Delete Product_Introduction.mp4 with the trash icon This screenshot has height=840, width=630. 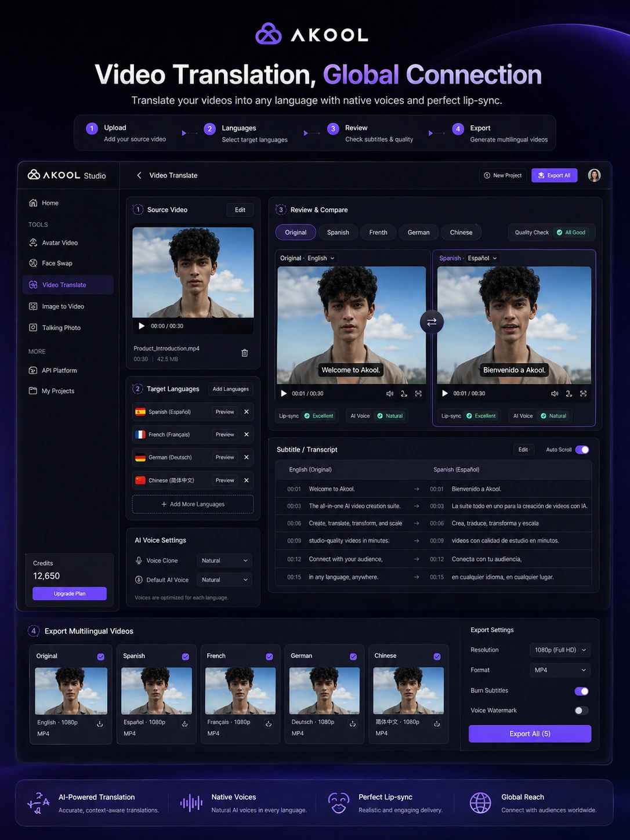coord(245,353)
